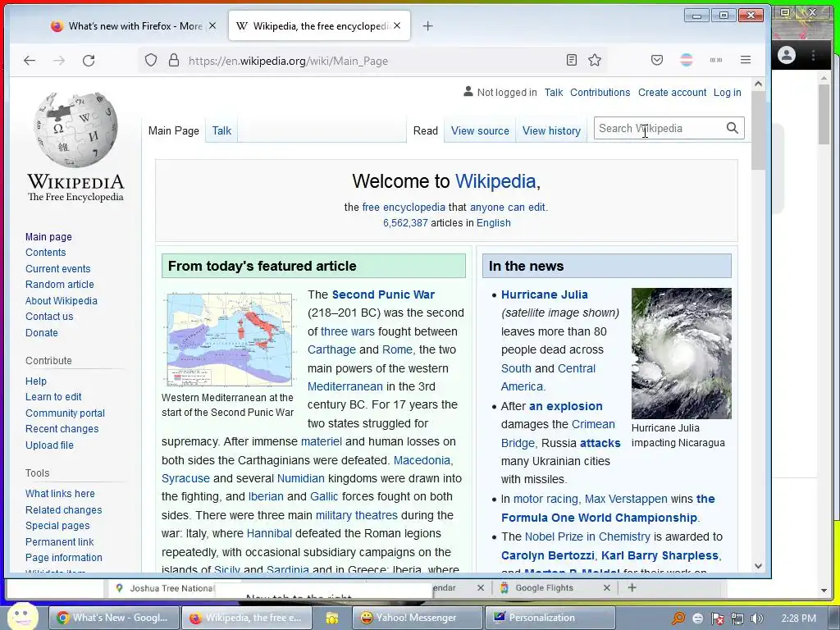Click the Upload file sidebar link
The height and width of the screenshot is (630, 840).
coord(49,445)
